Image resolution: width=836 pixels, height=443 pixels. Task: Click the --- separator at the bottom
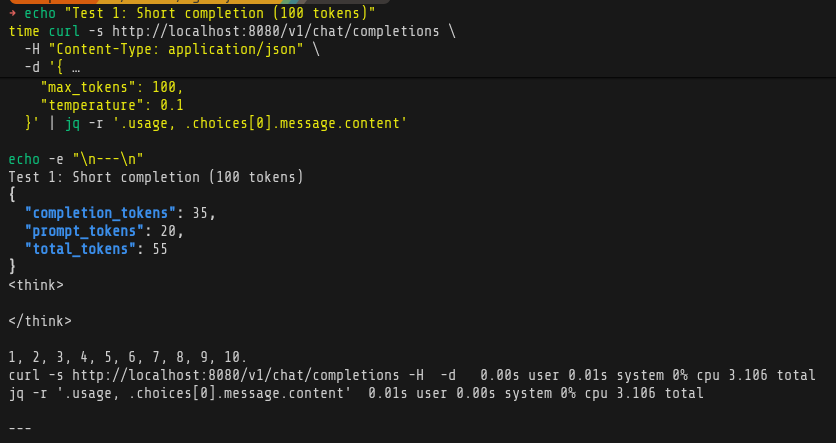[x=20, y=429]
